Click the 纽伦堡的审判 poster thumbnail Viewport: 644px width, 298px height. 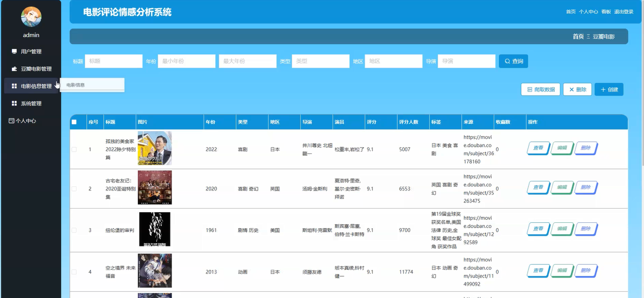(x=155, y=229)
